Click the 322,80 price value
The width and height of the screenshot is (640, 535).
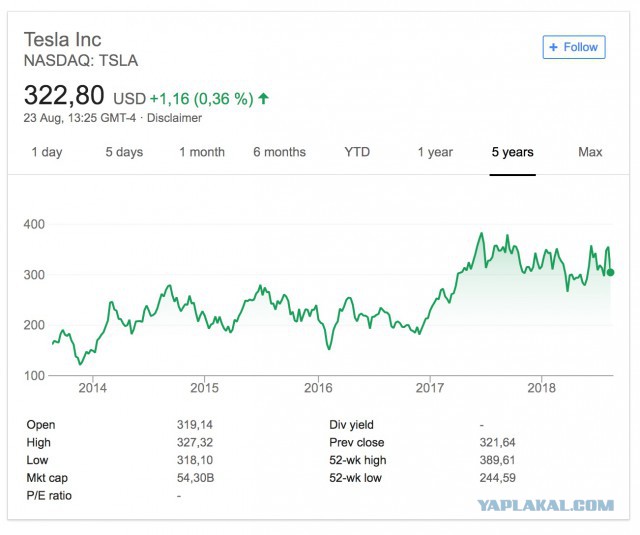coord(64,95)
